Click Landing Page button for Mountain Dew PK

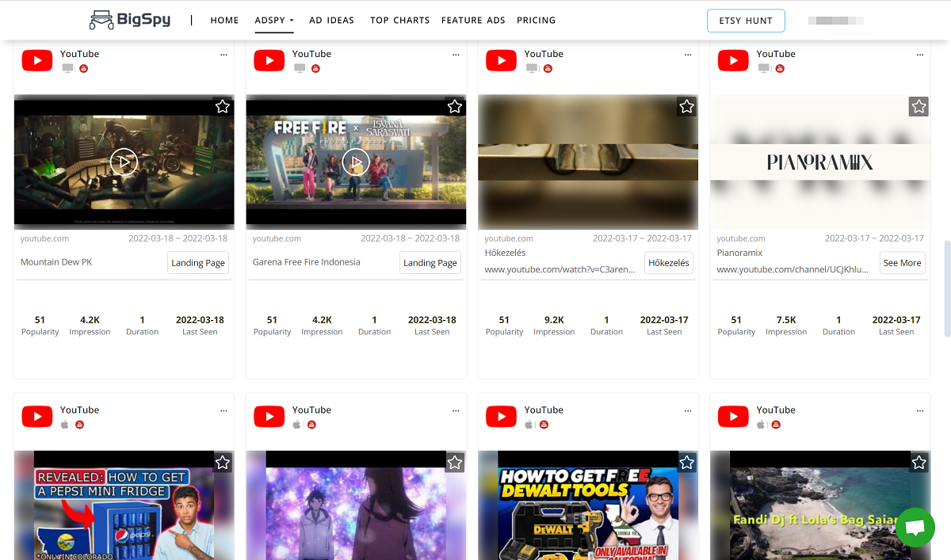coord(198,263)
